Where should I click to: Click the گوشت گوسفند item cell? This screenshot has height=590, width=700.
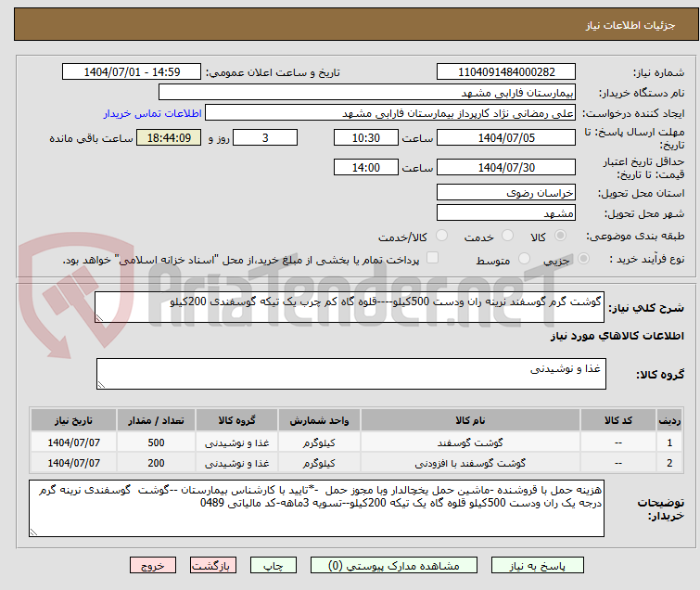[x=471, y=442]
